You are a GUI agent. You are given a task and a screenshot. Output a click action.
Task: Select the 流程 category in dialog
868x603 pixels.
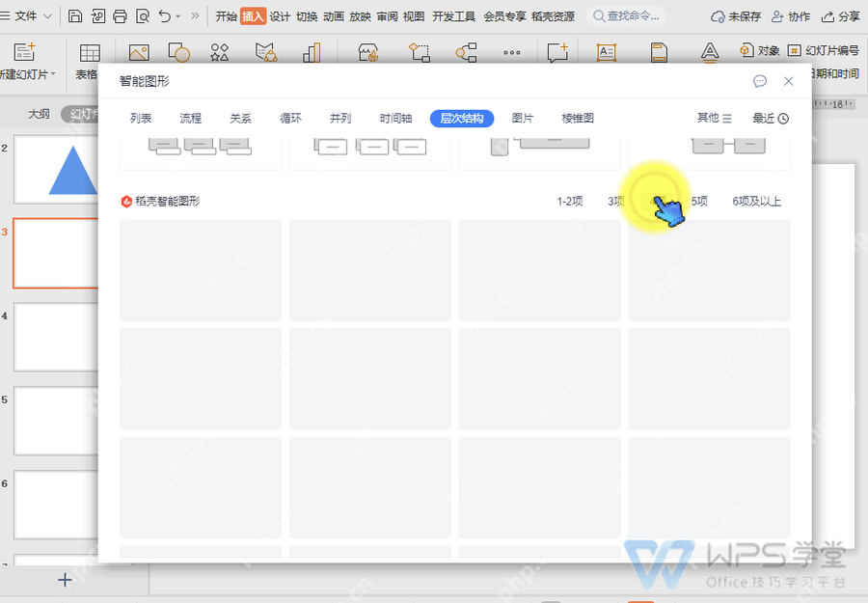tap(190, 118)
